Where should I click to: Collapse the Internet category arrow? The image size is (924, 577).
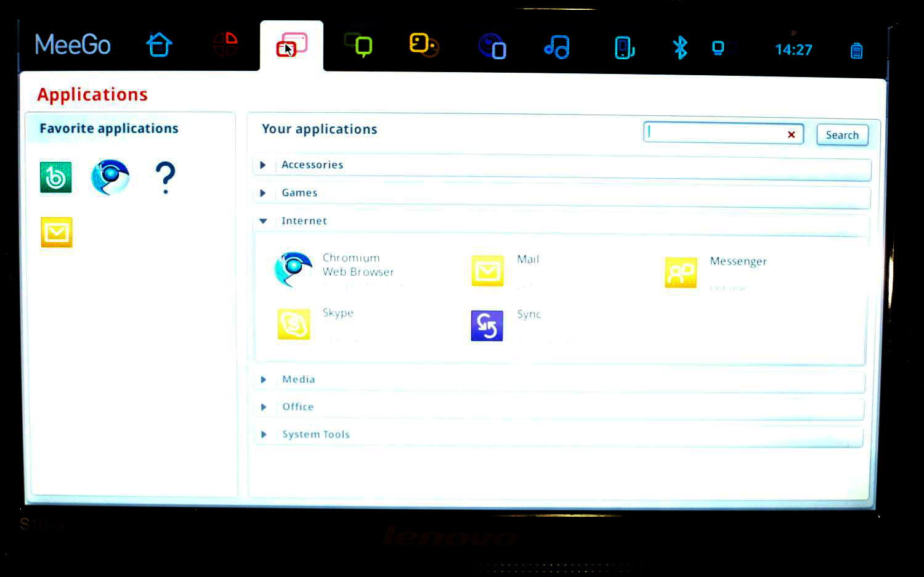(x=263, y=221)
